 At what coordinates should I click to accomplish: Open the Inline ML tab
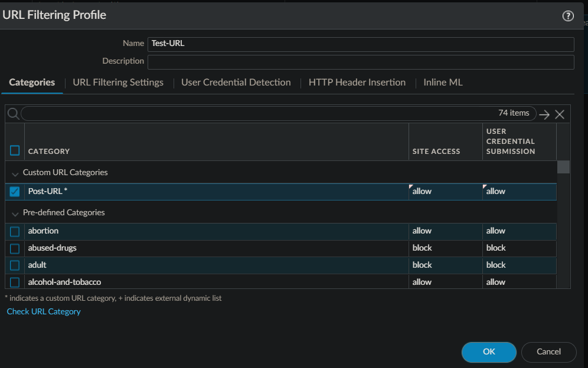[443, 83]
